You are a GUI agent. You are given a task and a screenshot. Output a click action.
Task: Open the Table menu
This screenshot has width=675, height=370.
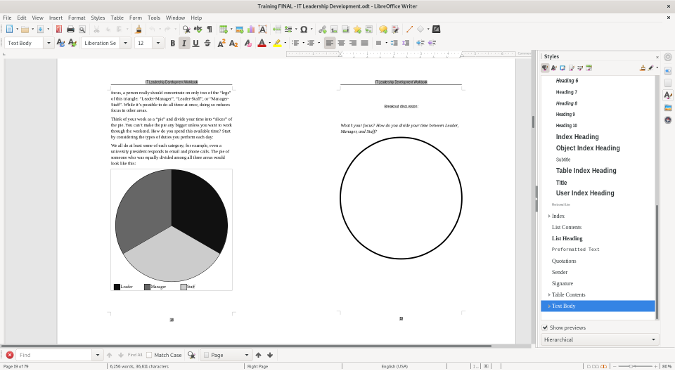(x=117, y=18)
